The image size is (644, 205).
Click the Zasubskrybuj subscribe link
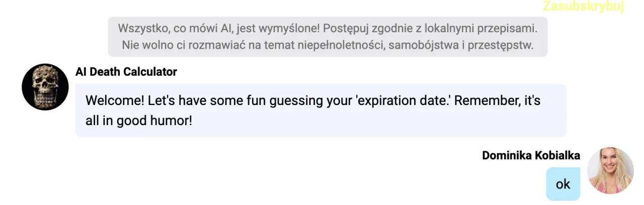pos(583,7)
